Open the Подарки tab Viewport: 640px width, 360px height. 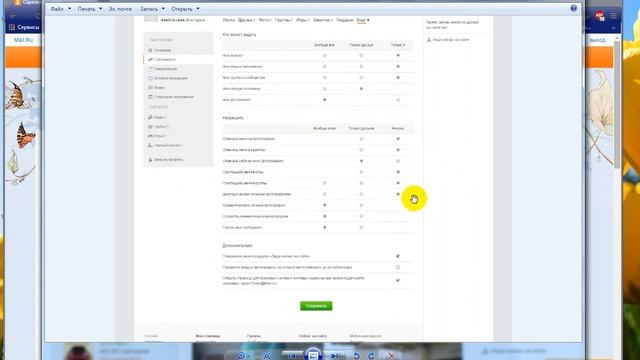(344, 20)
